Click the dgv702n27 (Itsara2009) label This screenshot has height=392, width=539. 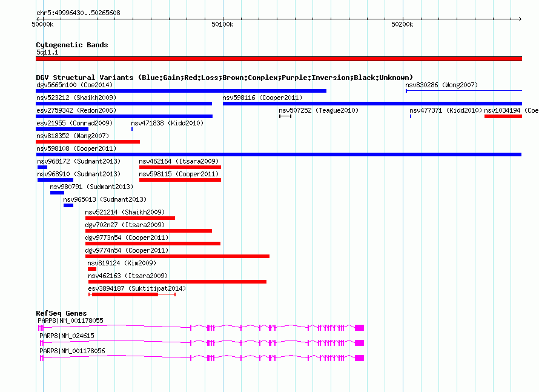tap(125, 225)
